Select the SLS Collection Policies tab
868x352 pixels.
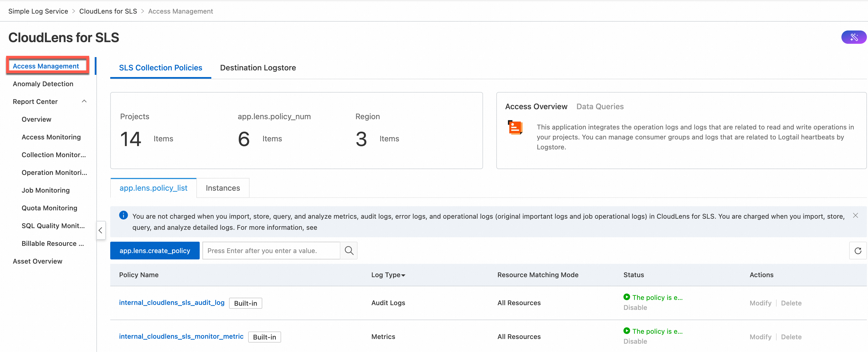pyautogui.click(x=161, y=67)
